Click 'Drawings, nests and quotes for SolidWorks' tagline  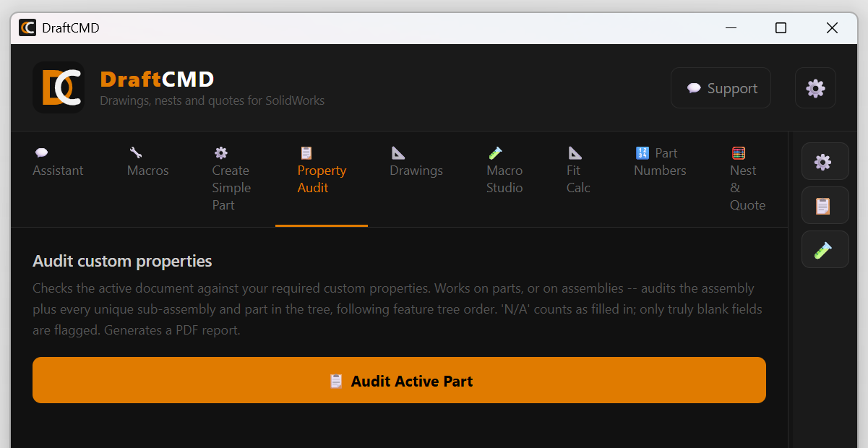tap(212, 100)
